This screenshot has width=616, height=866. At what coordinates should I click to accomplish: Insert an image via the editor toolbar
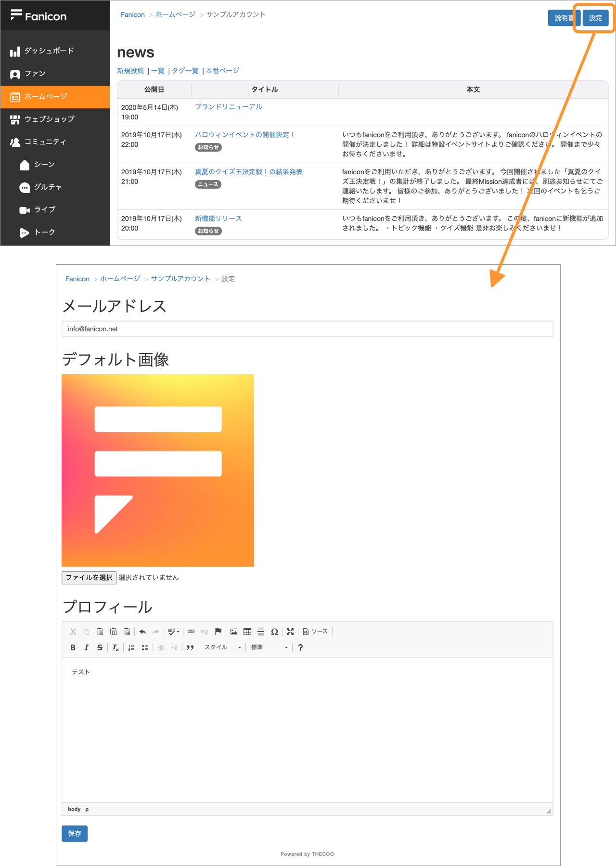pos(234,632)
